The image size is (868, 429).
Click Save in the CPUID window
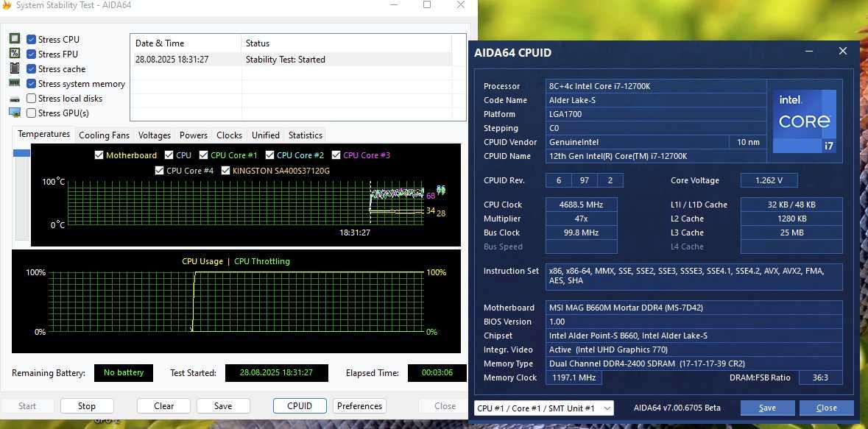767,408
